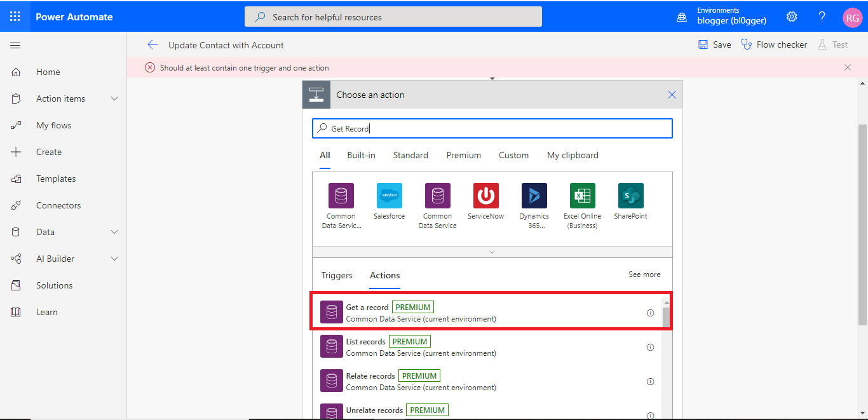Click the Connectors sidebar icon

[x=16, y=205]
